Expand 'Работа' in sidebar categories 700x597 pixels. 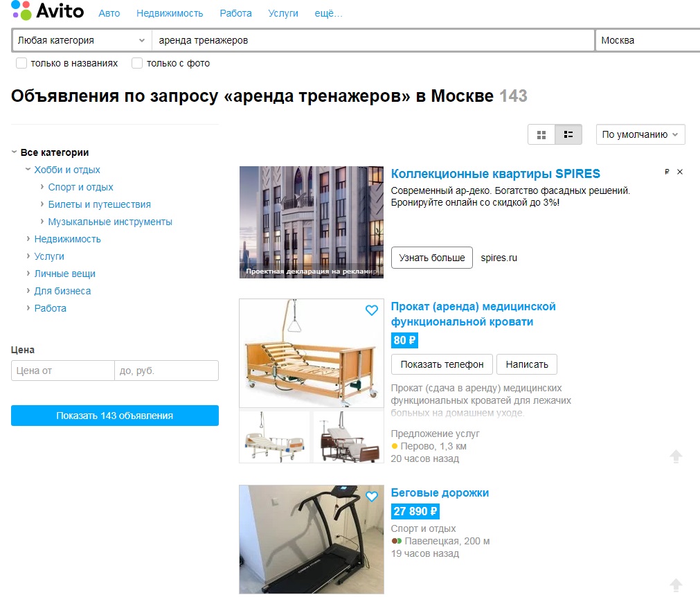coord(28,309)
